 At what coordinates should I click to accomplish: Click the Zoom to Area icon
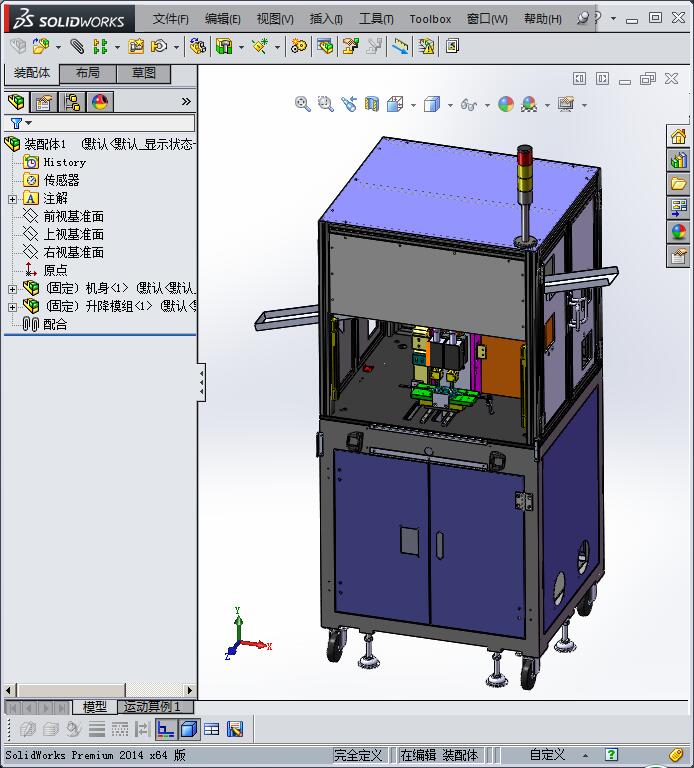pos(325,104)
